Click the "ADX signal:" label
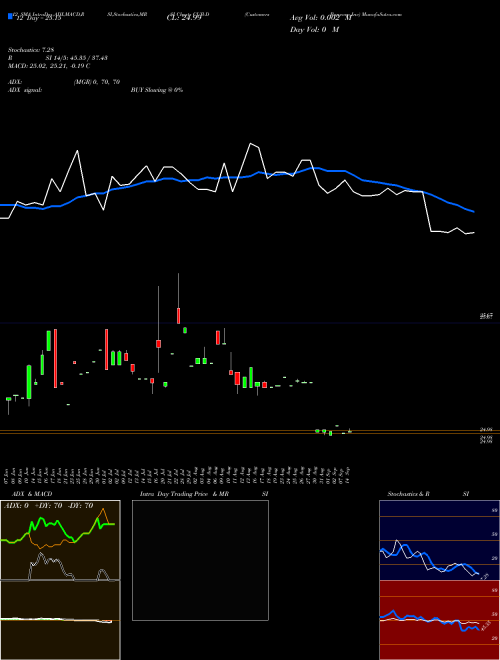This screenshot has width=500, height=660. point(24,90)
